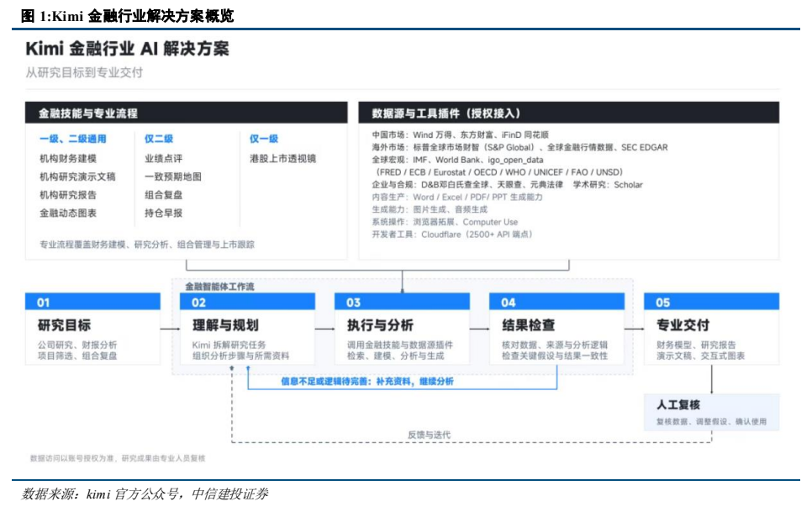The height and width of the screenshot is (512, 812).
Task: Click the '内容生产: Word / Excel / PDF' line
Action: 456,197
